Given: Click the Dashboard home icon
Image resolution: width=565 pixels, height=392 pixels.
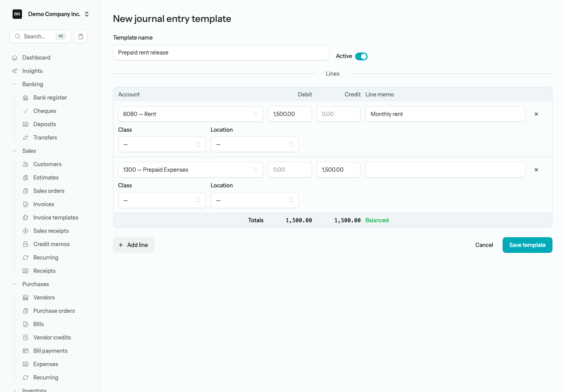Looking at the screenshot, I should 15,58.
